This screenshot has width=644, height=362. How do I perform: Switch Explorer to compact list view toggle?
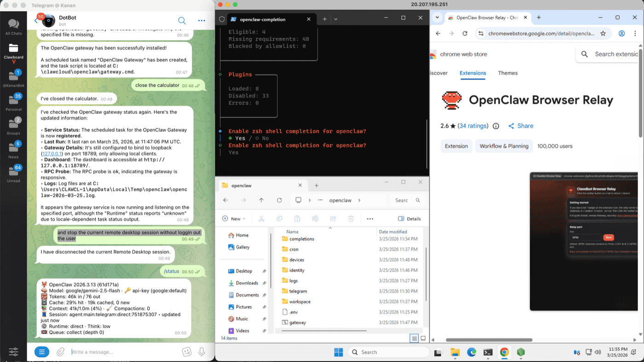click(x=414, y=338)
